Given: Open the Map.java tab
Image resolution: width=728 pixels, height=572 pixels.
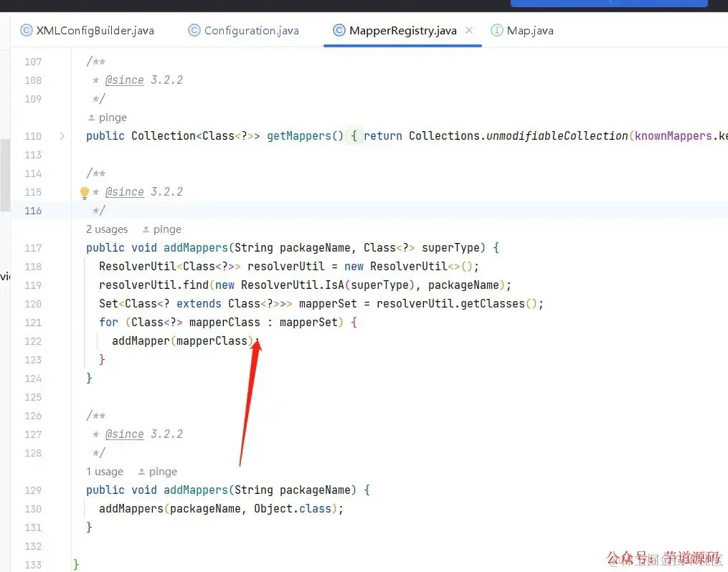Looking at the screenshot, I should tap(522, 31).
